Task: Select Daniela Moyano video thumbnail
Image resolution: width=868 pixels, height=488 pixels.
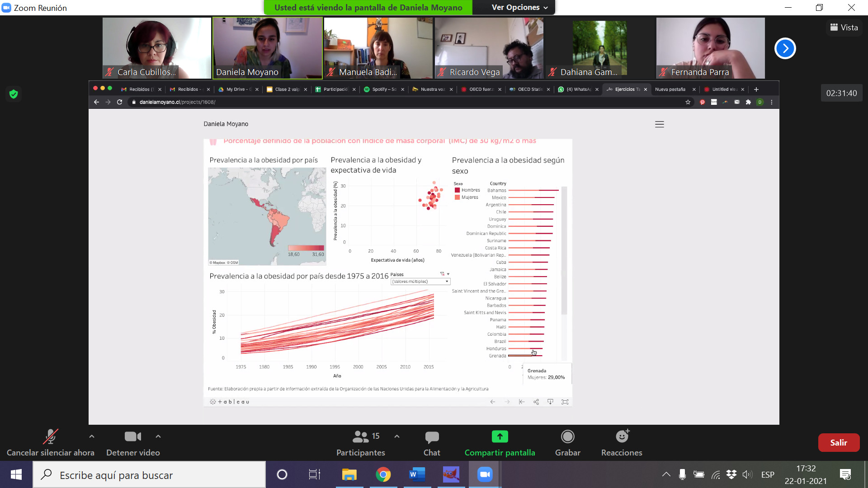Action: click(x=268, y=48)
